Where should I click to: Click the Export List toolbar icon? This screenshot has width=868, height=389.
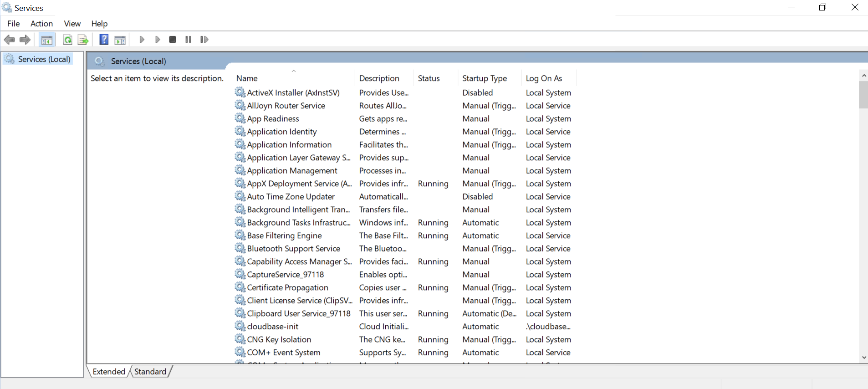click(83, 40)
